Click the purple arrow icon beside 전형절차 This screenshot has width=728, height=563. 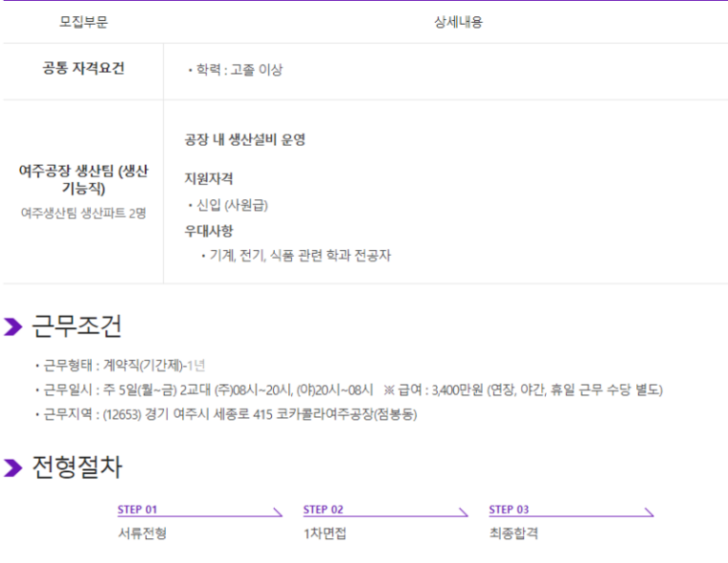(x=13, y=467)
